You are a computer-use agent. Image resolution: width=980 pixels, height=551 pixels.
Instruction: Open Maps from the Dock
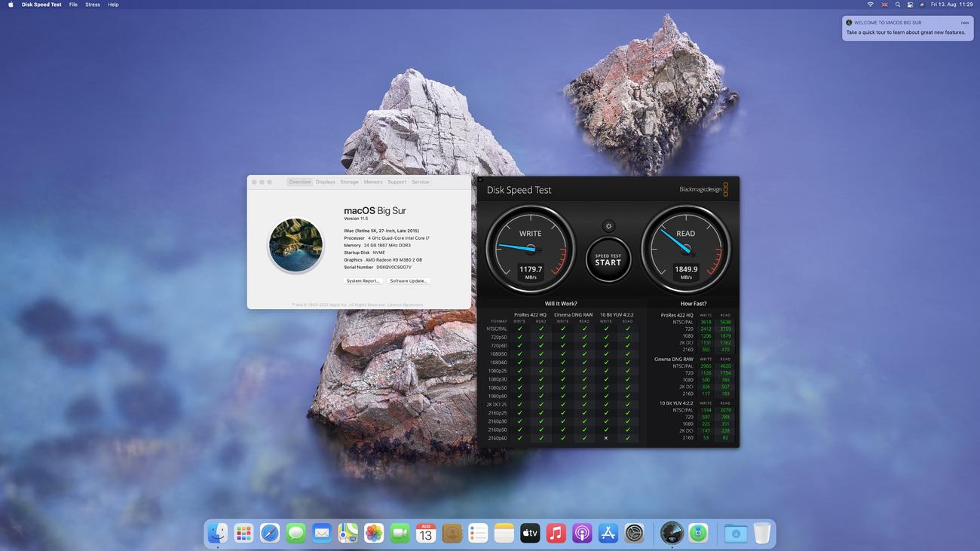click(x=348, y=534)
